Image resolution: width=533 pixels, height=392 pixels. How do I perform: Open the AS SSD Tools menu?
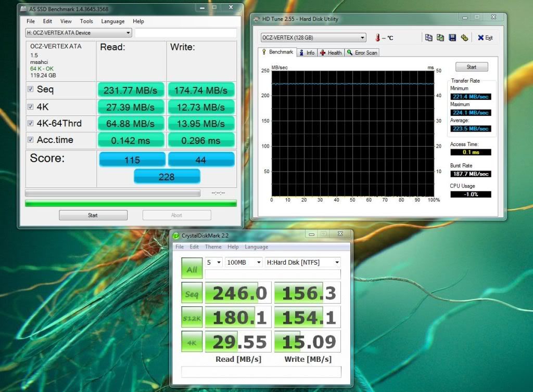pos(86,21)
